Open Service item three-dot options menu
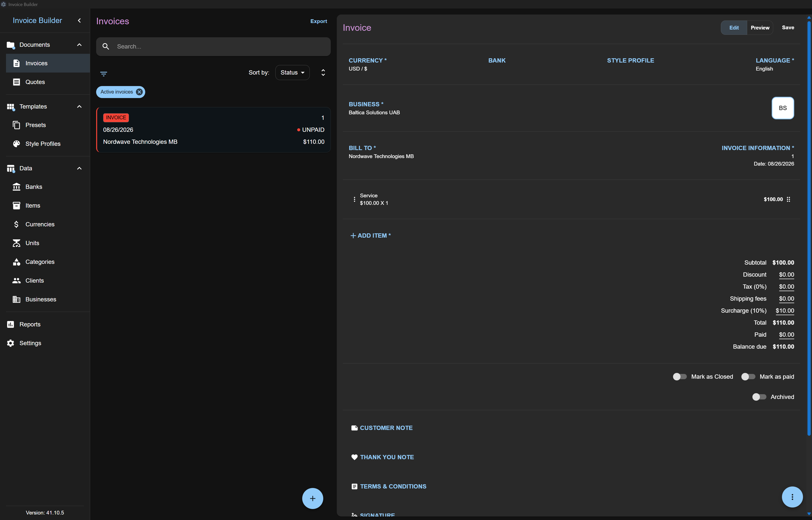Viewport: 812px width, 520px height. pos(354,199)
